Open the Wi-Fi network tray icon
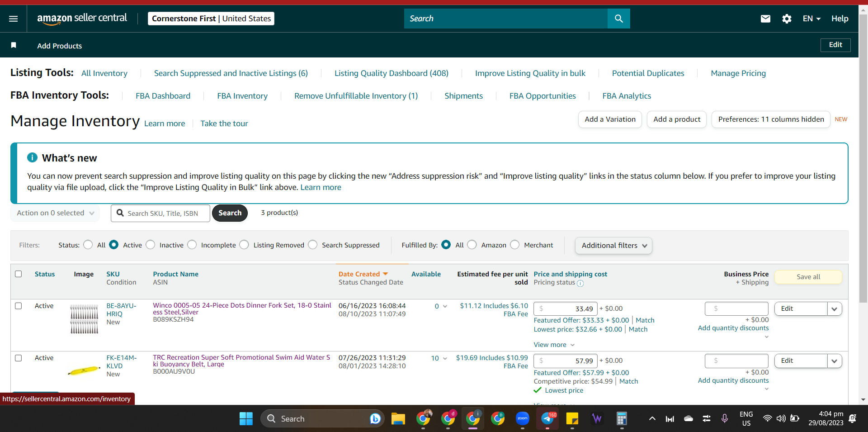This screenshot has height=432, width=868. (767, 419)
